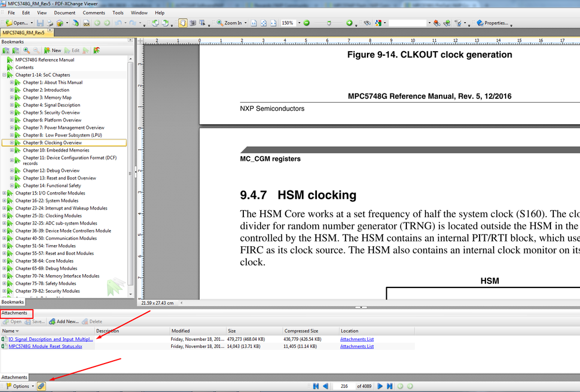Click the page number input field
This screenshot has height=392, width=580.
click(x=344, y=386)
